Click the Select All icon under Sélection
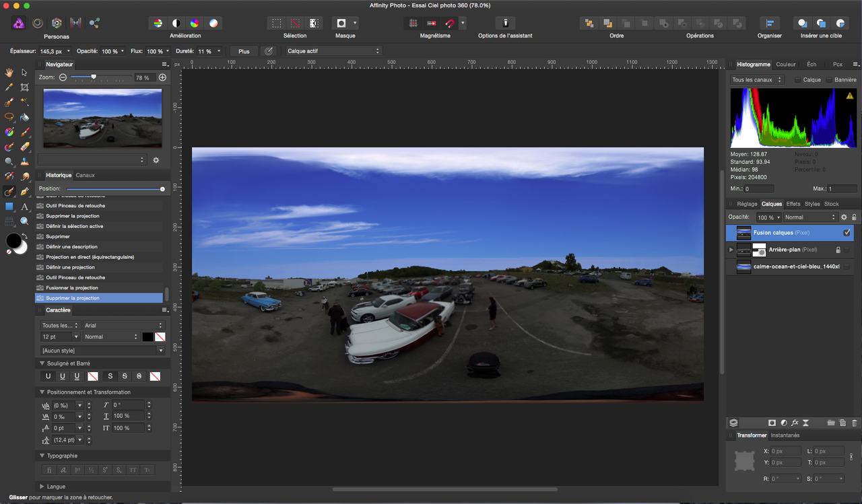Viewport: 862px width, 504px height. tap(276, 23)
